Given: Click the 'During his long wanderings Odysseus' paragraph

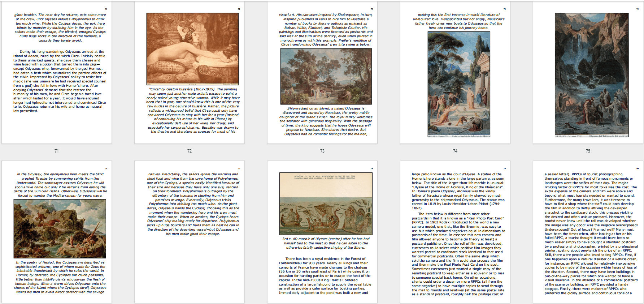Looking at the screenshot, I should click(60, 81).
